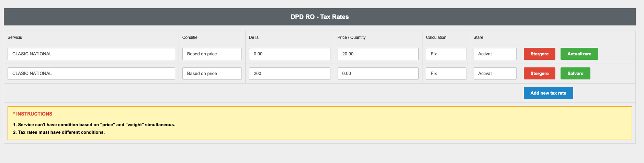Click instruction about price and weight simultaneous
The width and height of the screenshot is (644, 163).
[x=94, y=125]
